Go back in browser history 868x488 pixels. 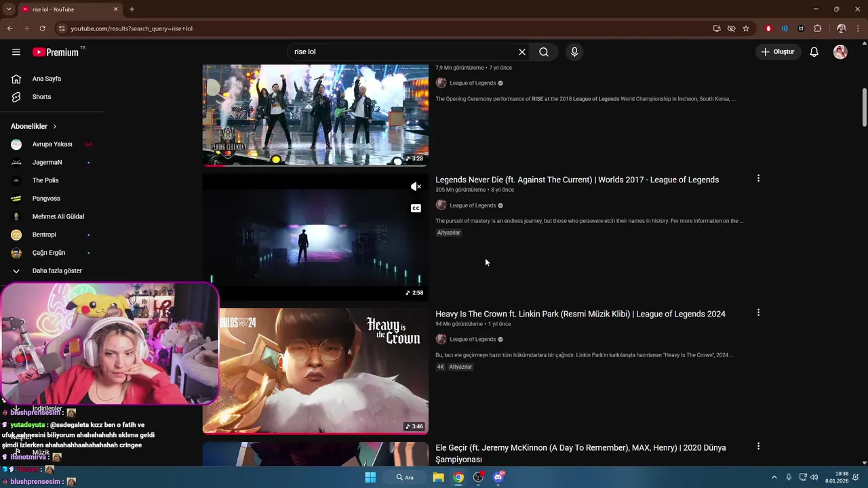10,28
